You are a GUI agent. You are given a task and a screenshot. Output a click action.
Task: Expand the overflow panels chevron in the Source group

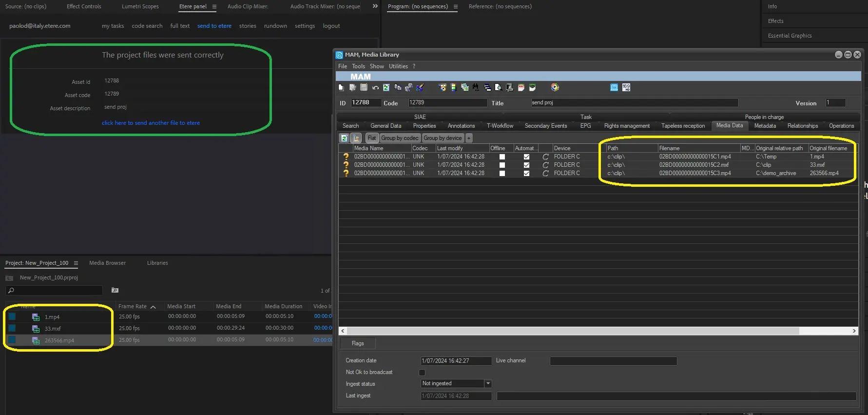(375, 6)
